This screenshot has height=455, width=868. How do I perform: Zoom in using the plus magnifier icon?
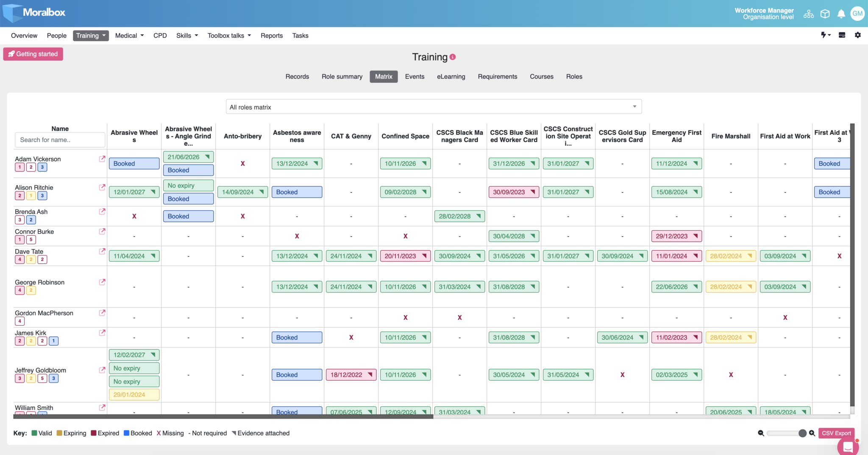[x=812, y=433]
